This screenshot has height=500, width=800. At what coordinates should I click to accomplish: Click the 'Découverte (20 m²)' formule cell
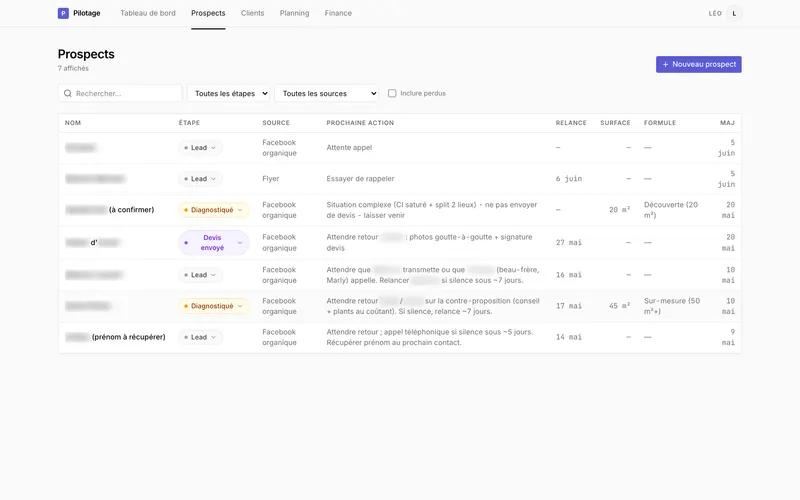tap(671, 210)
